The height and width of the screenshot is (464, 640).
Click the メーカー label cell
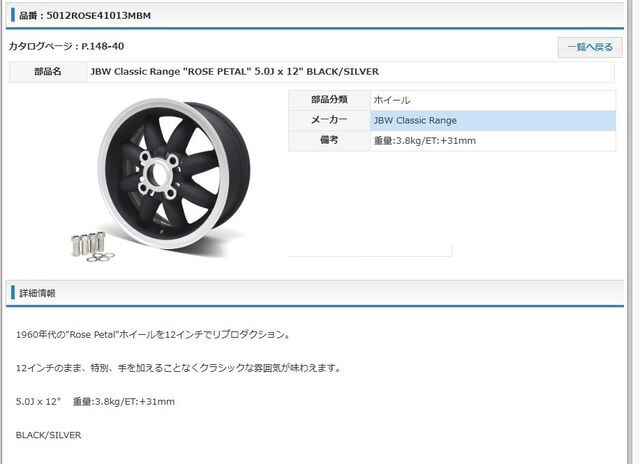[329, 120]
